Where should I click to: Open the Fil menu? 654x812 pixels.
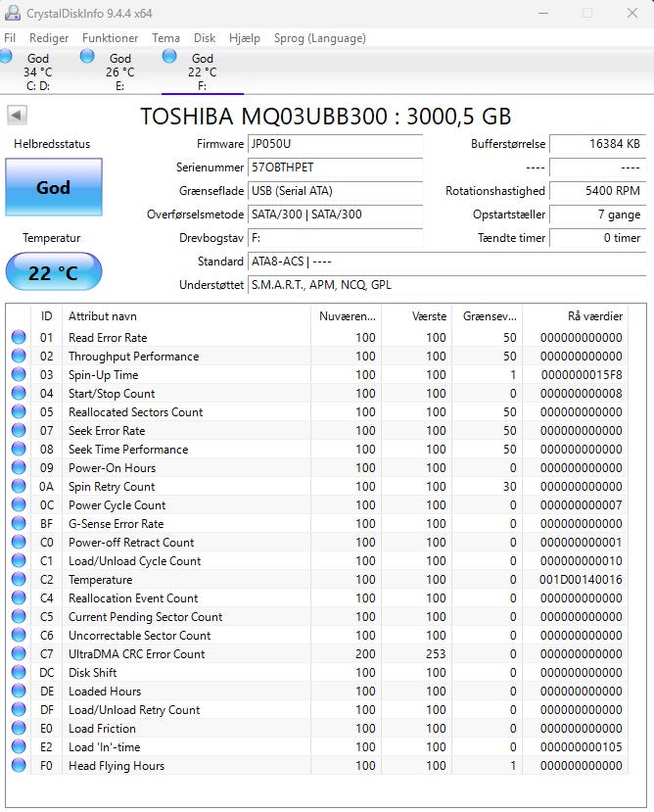coord(10,38)
